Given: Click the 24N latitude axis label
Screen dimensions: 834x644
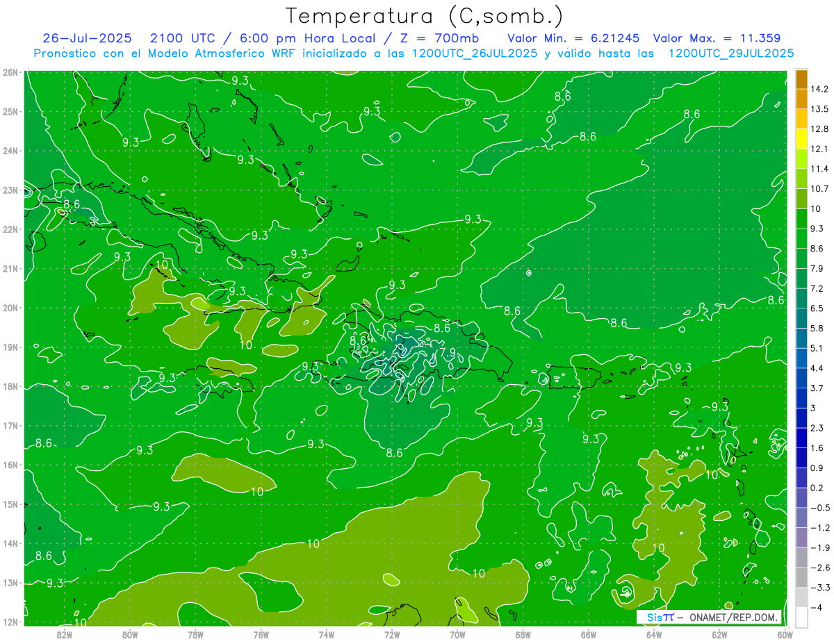Looking at the screenshot, I should click(x=11, y=151).
